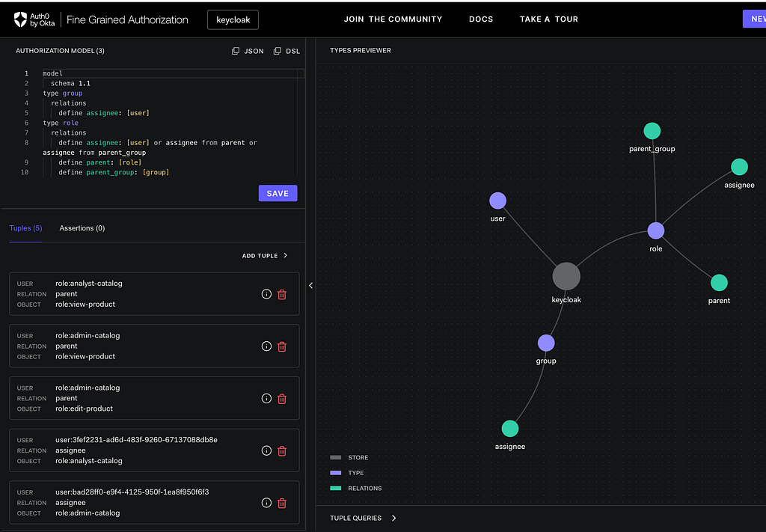Click the Auth0 by Okta shield logo
Screen dimensions: 766x532
pyautogui.click(x=20, y=19)
